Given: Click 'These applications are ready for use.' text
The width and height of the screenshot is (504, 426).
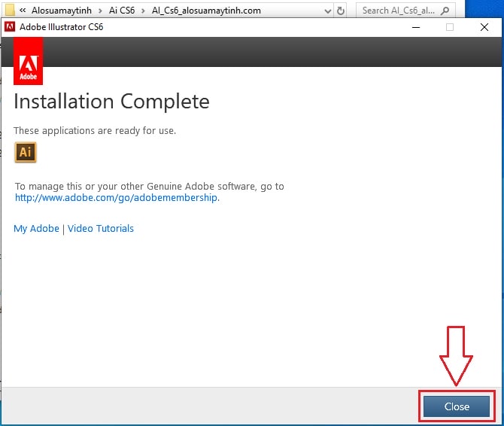Looking at the screenshot, I should pyautogui.click(x=95, y=130).
